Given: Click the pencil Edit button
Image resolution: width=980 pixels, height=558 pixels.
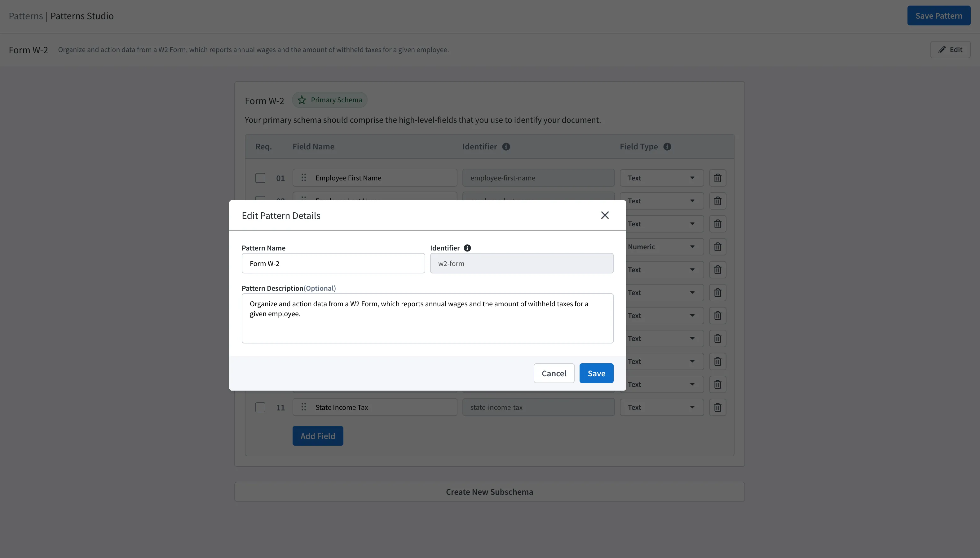Looking at the screenshot, I should click(950, 49).
